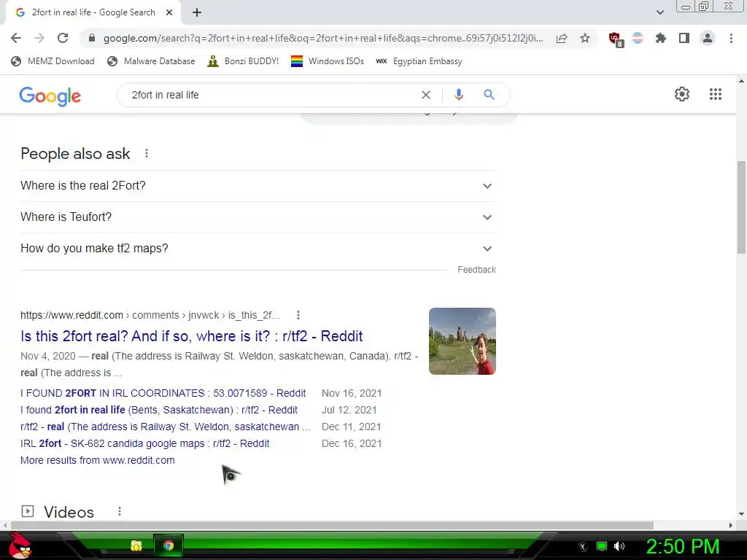Go back to the previous page
Image resolution: width=747 pixels, height=560 pixels.
[x=16, y=38]
